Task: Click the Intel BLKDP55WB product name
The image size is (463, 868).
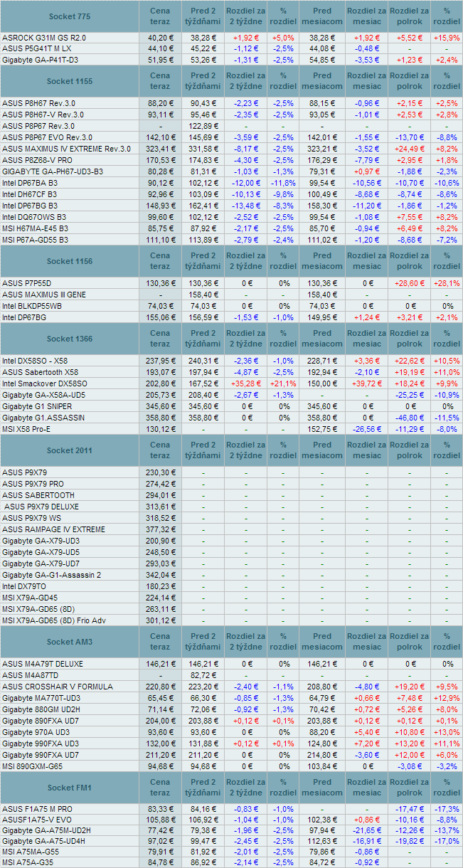Action: (x=32, y=306)
